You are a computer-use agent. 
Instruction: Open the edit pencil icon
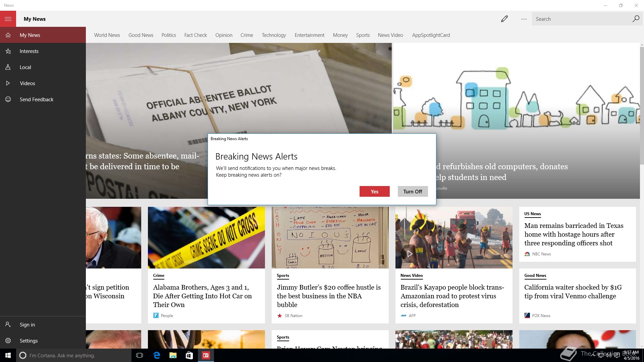504,19
